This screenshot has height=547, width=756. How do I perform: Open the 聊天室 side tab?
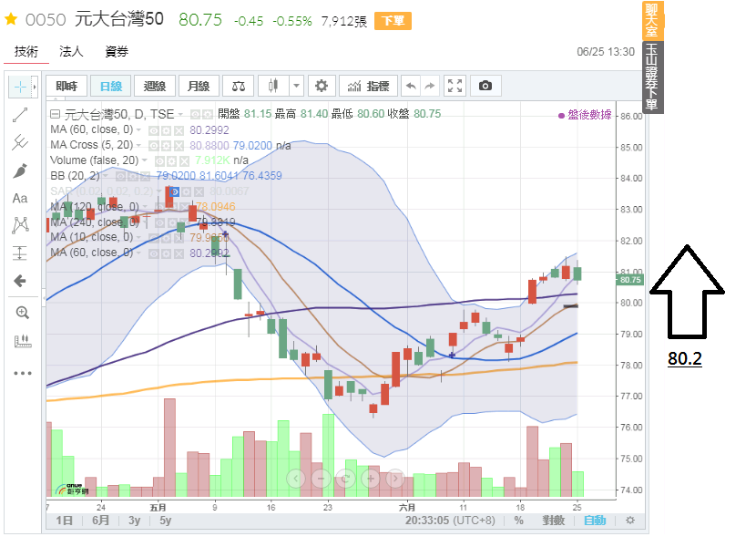[x=652, y=20]
